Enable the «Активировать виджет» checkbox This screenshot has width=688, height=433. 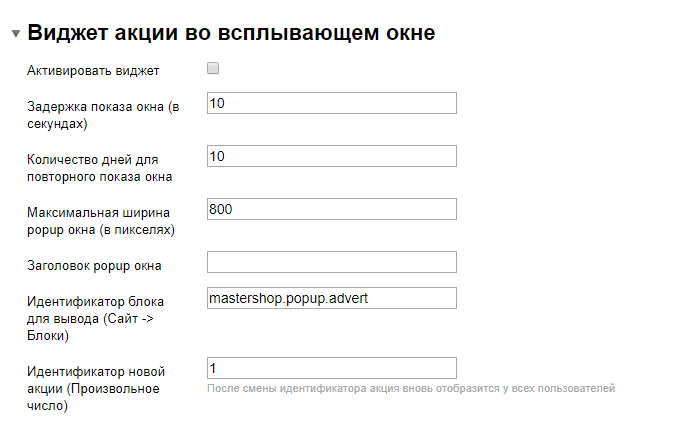[x=212, y=69]
